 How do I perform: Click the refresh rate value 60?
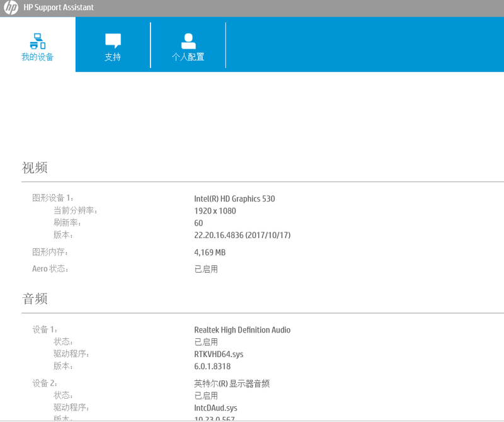point(198,223)
